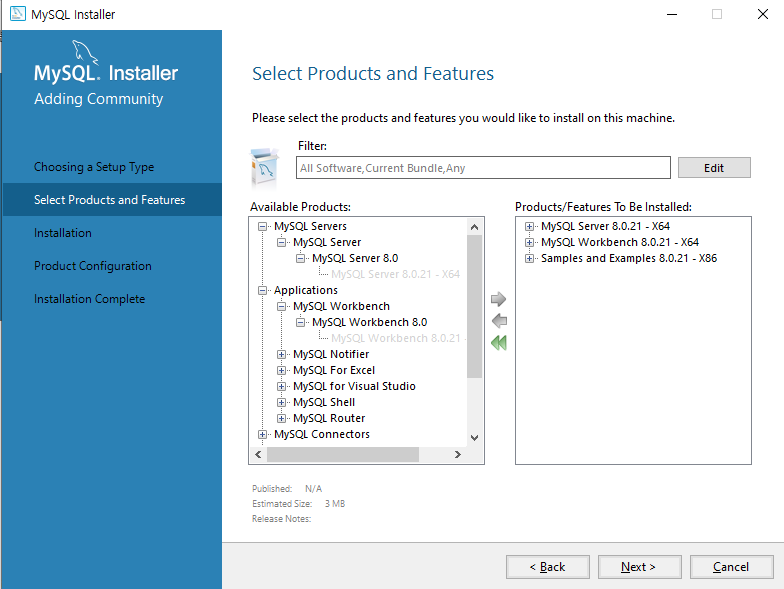Select MySQL Servers in the available products

tap(310, 226)
